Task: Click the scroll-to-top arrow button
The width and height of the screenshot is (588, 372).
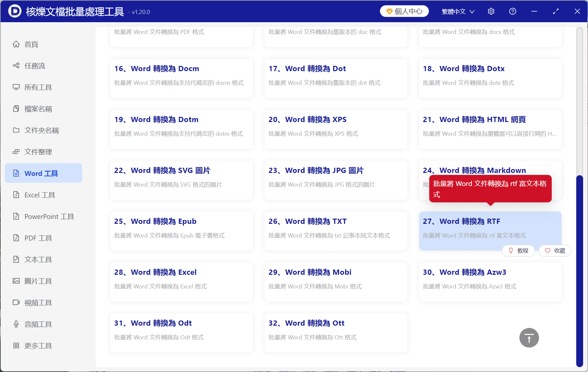Action: tap(529, 337)
